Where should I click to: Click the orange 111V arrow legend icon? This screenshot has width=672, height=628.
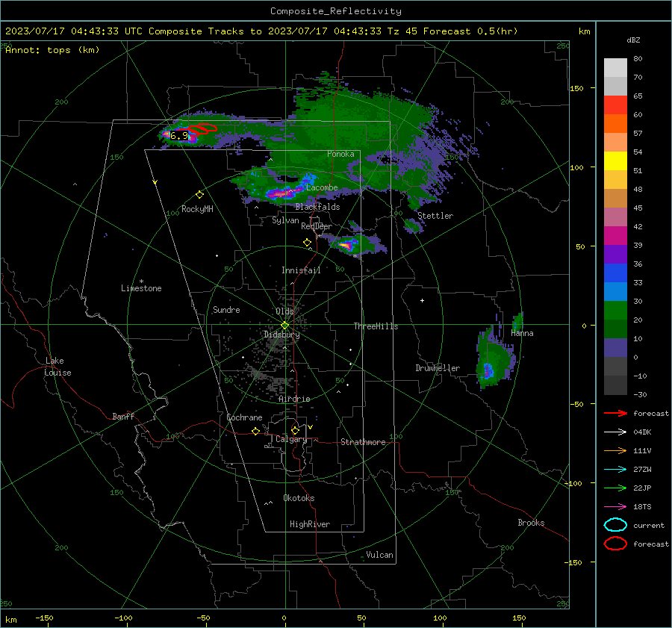(615, 450)
